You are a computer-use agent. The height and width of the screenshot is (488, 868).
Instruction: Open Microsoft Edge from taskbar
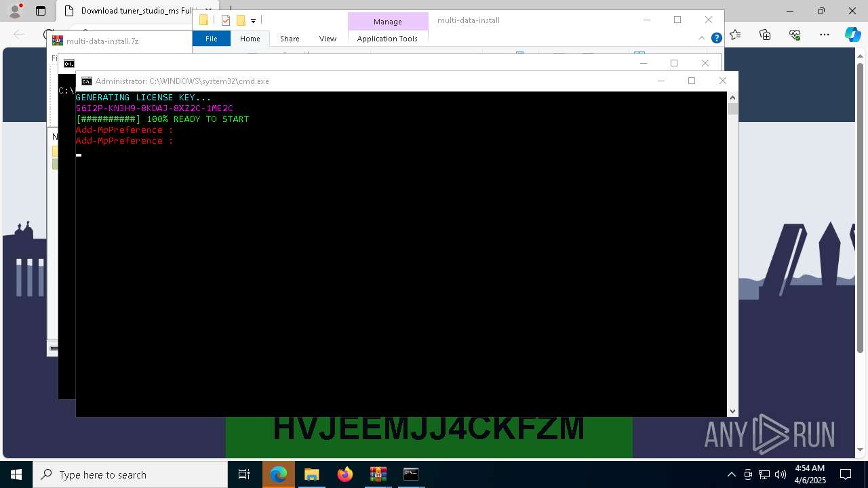[279, 474]
